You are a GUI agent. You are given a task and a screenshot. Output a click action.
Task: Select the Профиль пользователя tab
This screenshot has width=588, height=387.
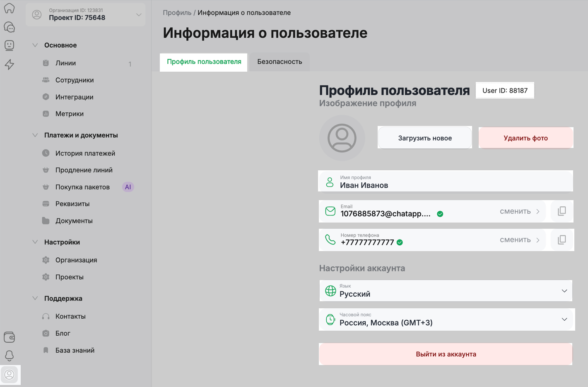point(204,62)
